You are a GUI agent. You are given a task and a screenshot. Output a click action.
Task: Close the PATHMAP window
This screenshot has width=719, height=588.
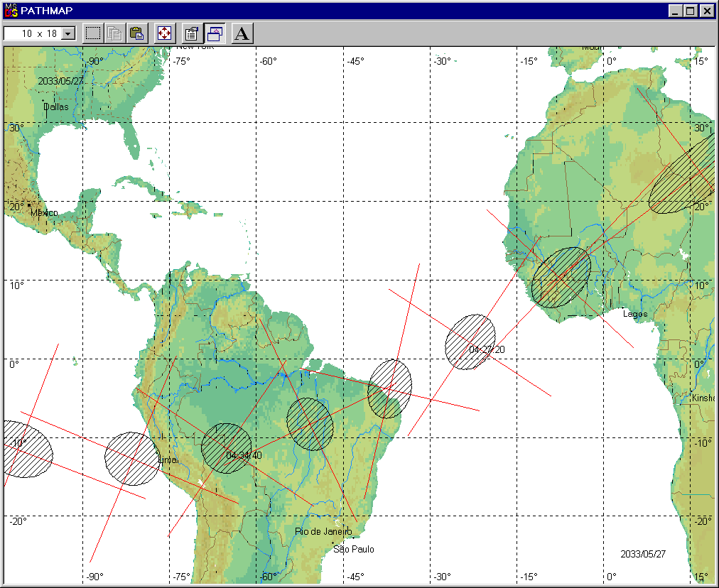coord(706,11)
